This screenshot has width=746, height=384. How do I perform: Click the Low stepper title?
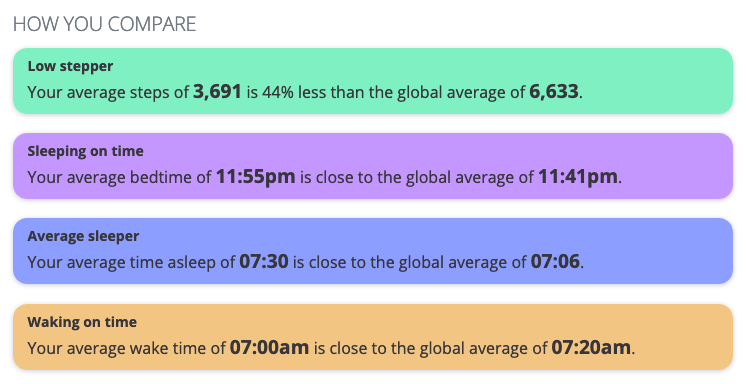coord(70,66)
